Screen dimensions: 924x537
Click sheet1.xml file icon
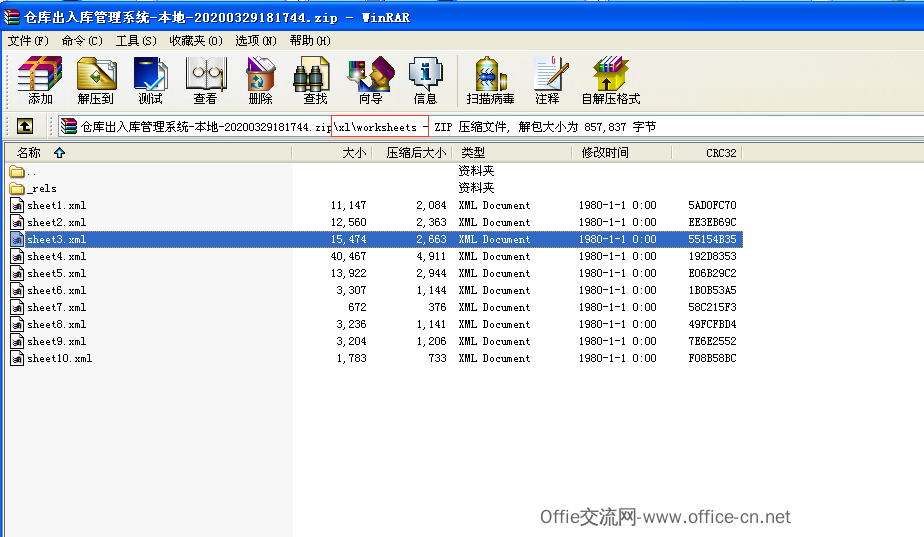(17, 206)
